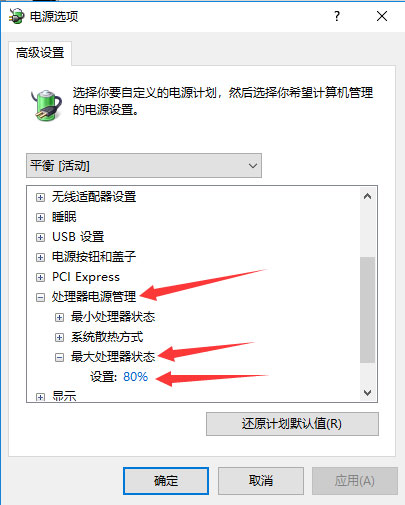Click the settings list scroll up arrow
The image size is (405, 505).
[367, 196]
